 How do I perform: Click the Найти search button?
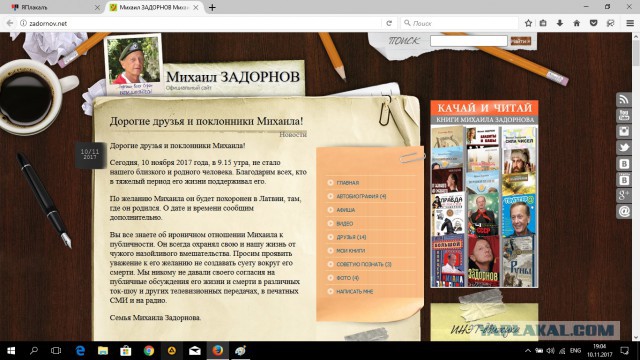(520, 41)
